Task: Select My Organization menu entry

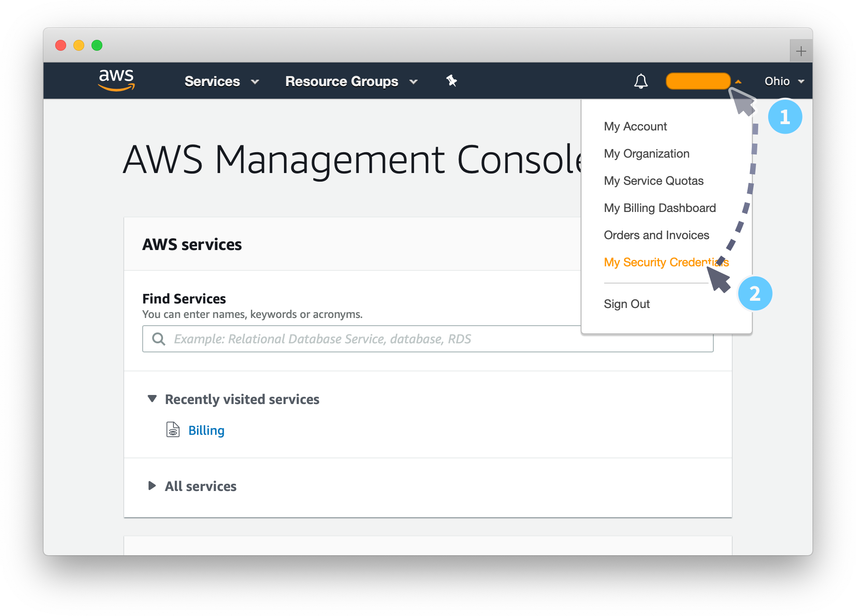Action: point(646,154)
